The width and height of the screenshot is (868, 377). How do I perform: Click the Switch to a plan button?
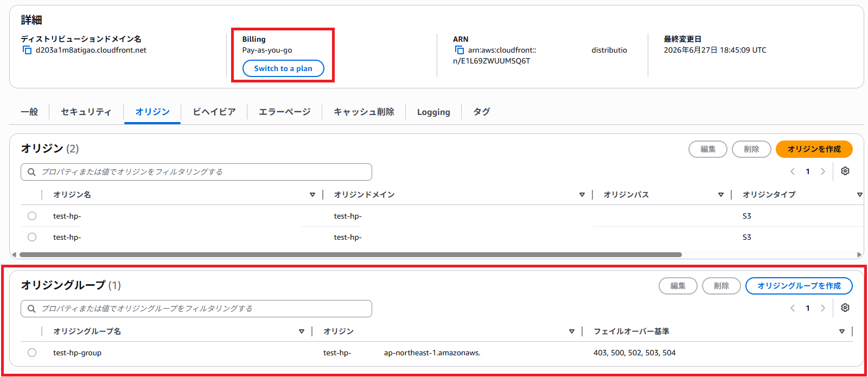click(x=283, y=68)
